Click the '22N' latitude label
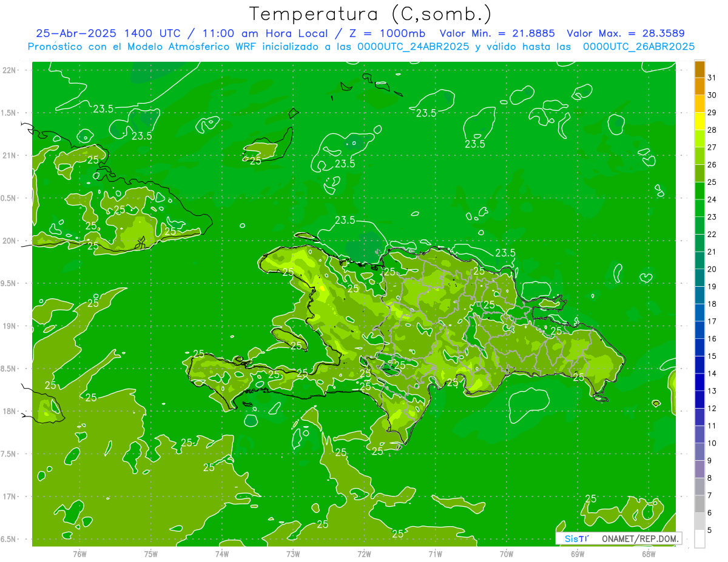Viewport: 728px width, 562px height. [9, 70]
